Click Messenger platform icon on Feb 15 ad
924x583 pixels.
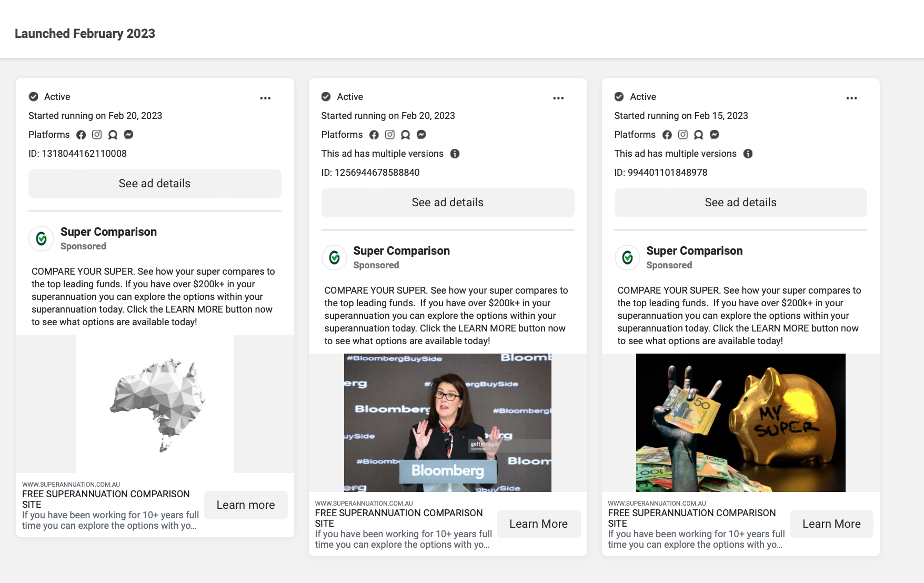(715, 135)
